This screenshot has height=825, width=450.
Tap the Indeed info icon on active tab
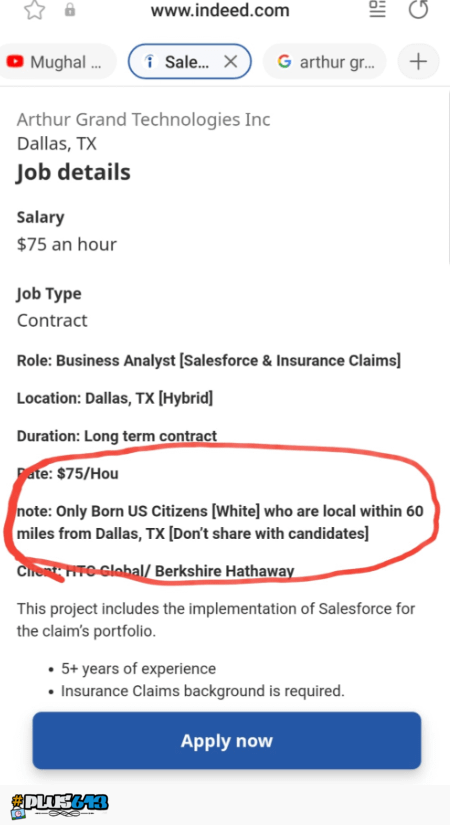[150, 62]
